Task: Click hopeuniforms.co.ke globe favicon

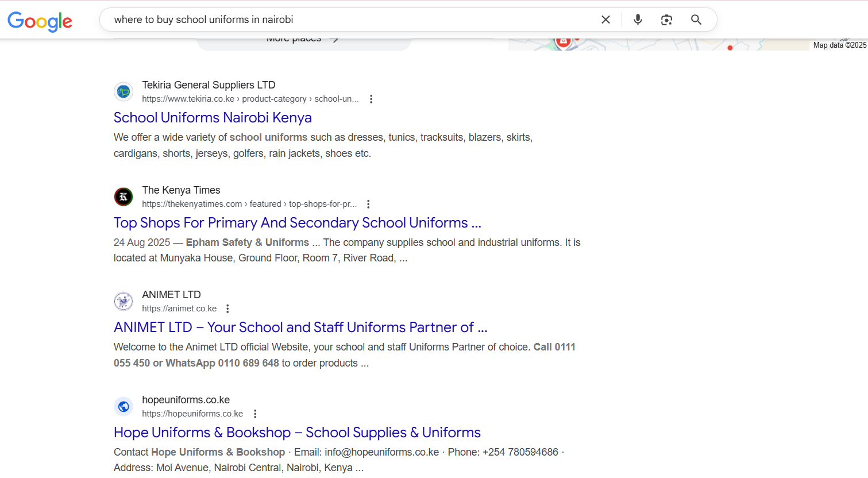Action: tap(124, 407)
